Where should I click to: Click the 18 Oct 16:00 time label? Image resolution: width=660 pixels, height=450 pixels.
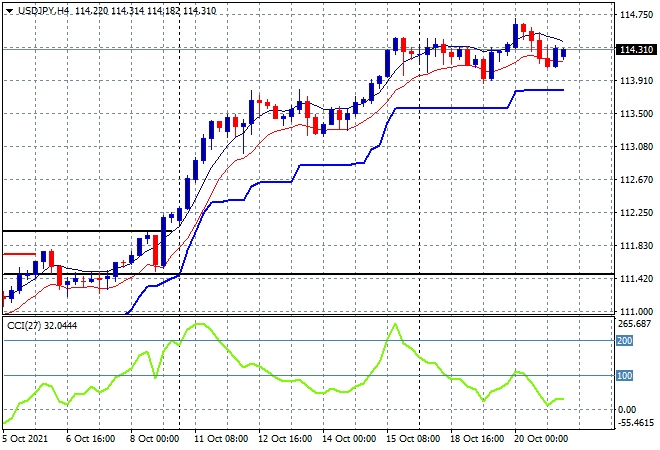(x=476, y=439)
